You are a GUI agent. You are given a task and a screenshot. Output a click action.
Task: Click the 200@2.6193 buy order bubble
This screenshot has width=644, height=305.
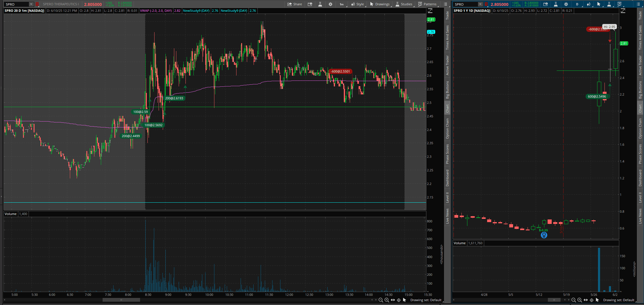tap(174, 98)
